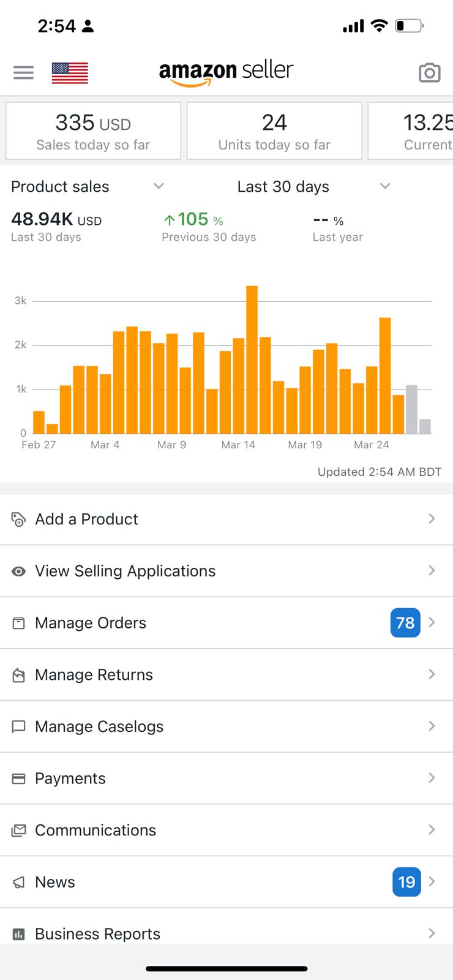Open Business Reports menu item

pyautogui.click(x=98, y=933)
